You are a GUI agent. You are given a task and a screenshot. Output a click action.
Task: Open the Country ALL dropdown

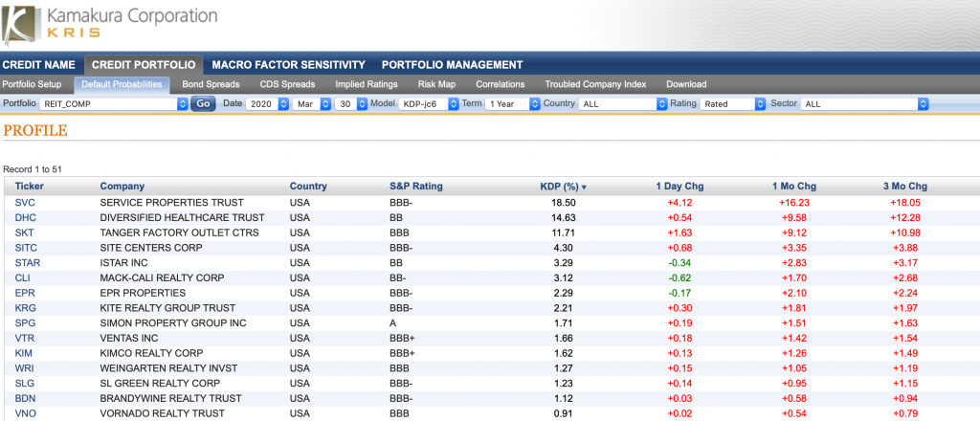point(622,104)
